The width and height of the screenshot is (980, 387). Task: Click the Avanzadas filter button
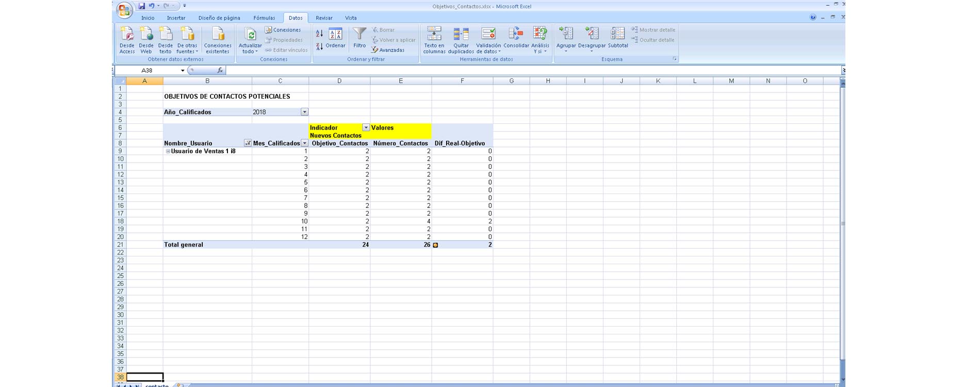[387, 50]
